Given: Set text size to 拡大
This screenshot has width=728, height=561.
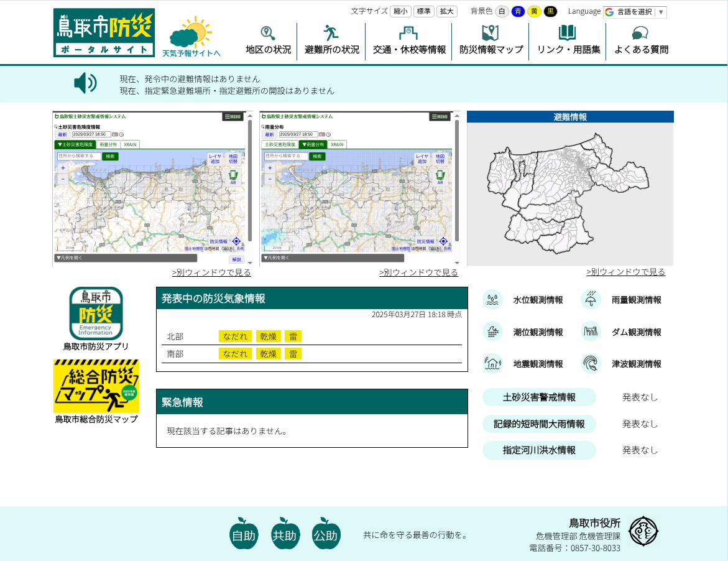Looking at the screenshot, I should pos(446,11).
